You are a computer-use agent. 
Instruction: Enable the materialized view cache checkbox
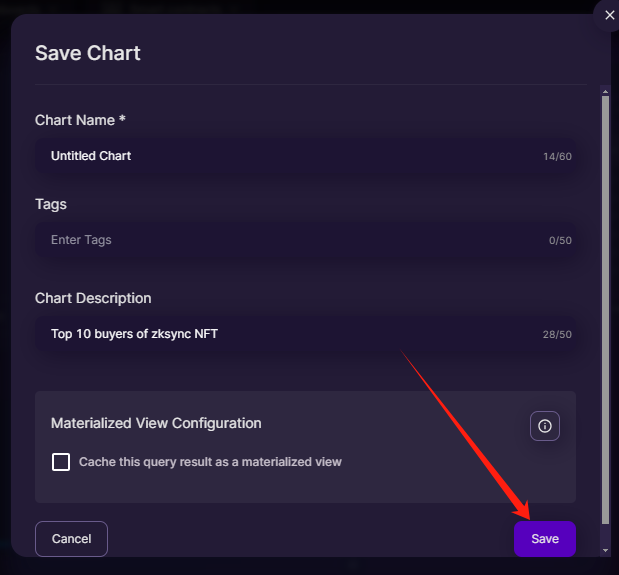pyautogui.click(x=61, y=462)
